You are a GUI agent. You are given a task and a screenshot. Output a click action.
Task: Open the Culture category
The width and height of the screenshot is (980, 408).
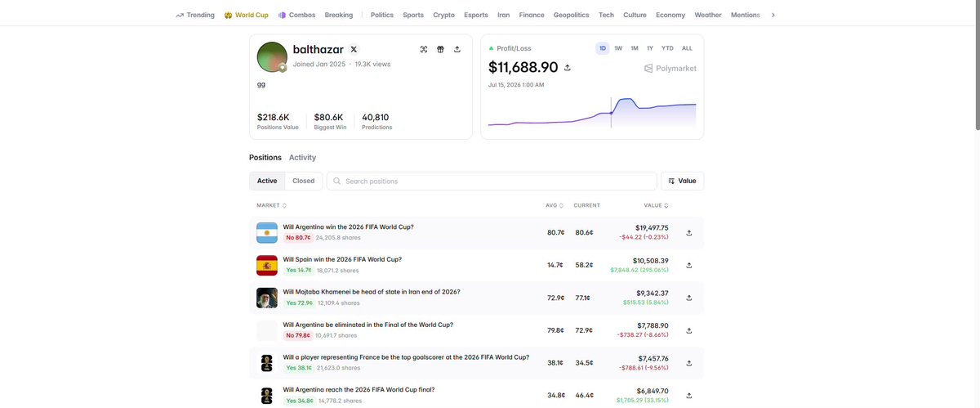click(x=635, y=15)
